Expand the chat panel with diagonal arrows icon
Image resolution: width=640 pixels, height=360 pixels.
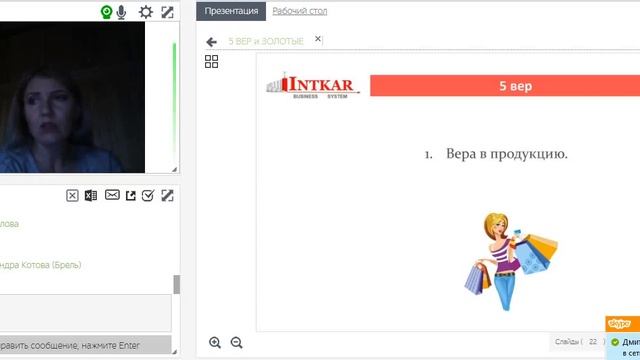(167, 196)
